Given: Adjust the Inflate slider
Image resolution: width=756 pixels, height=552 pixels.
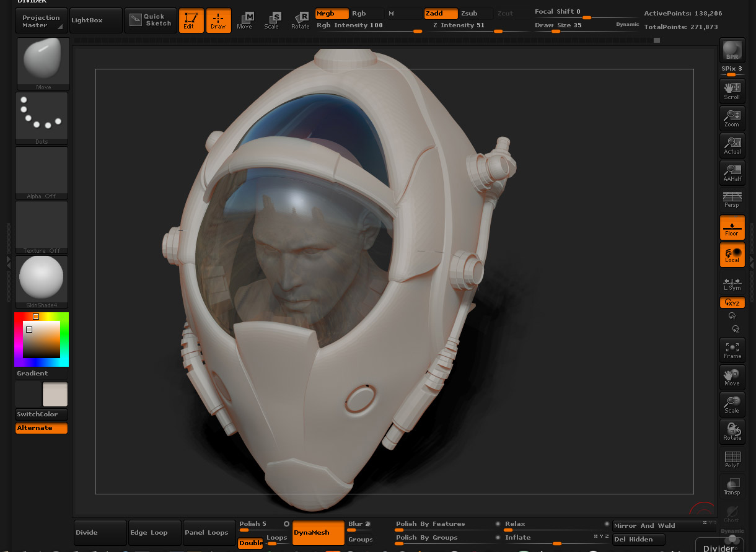Looking at the screenshot, I should pyautogui.click(x=556, y=540).
